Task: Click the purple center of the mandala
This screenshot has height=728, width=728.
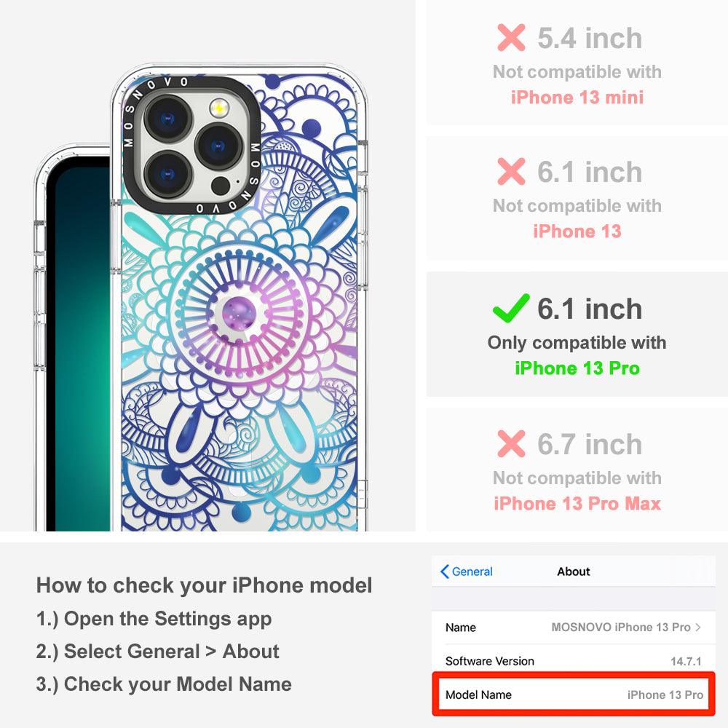Action: [x=239, y=313]
